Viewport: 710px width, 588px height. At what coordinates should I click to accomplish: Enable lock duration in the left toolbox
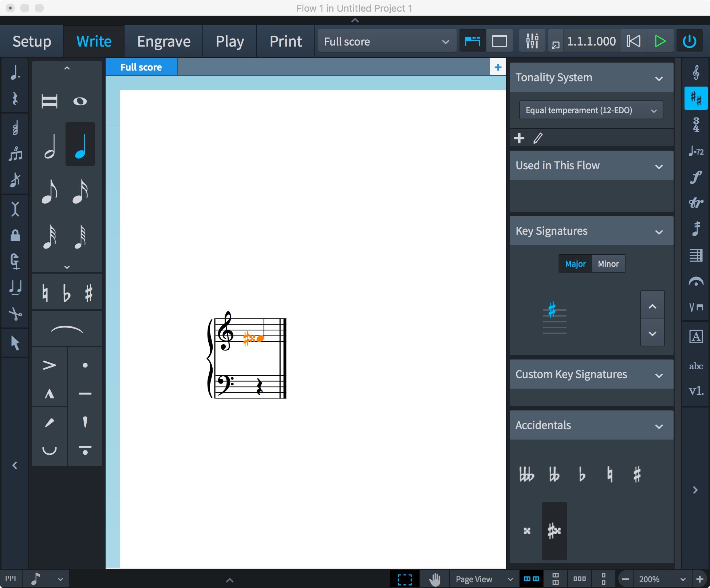point(15,236)
